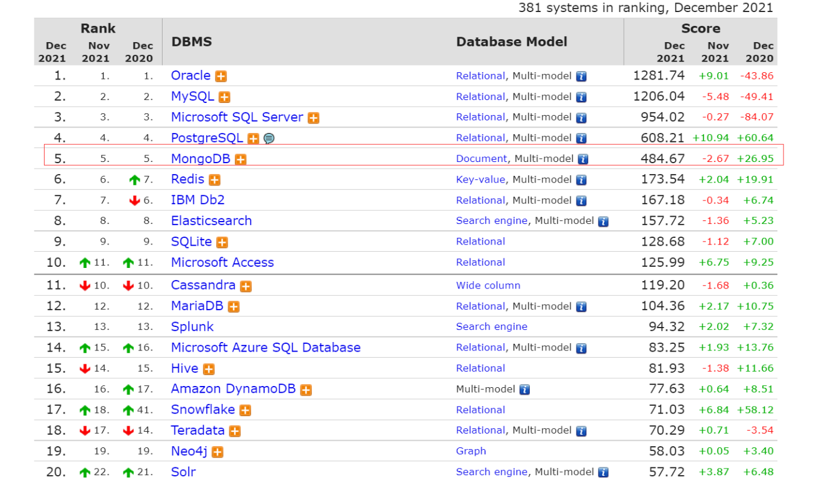The image size is (828, 504).
Task: Open the Cassandra link
Action: [204, 285]
